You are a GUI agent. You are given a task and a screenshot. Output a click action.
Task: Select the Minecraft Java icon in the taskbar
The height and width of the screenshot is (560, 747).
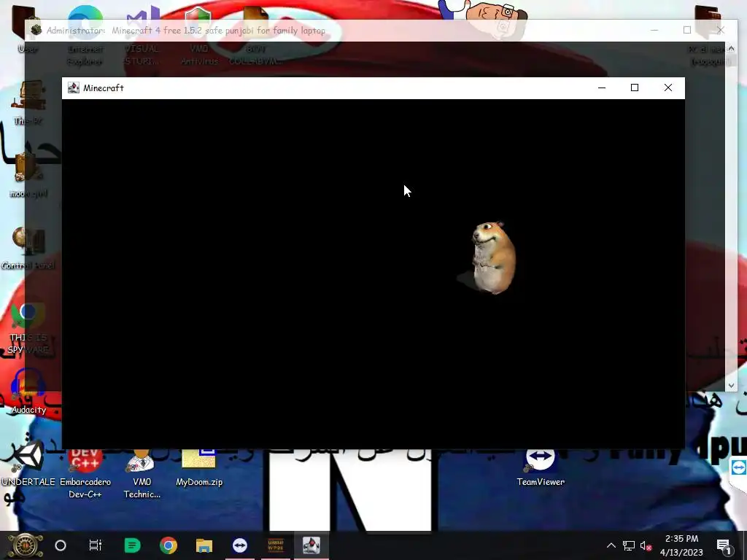tap(311, 545)
